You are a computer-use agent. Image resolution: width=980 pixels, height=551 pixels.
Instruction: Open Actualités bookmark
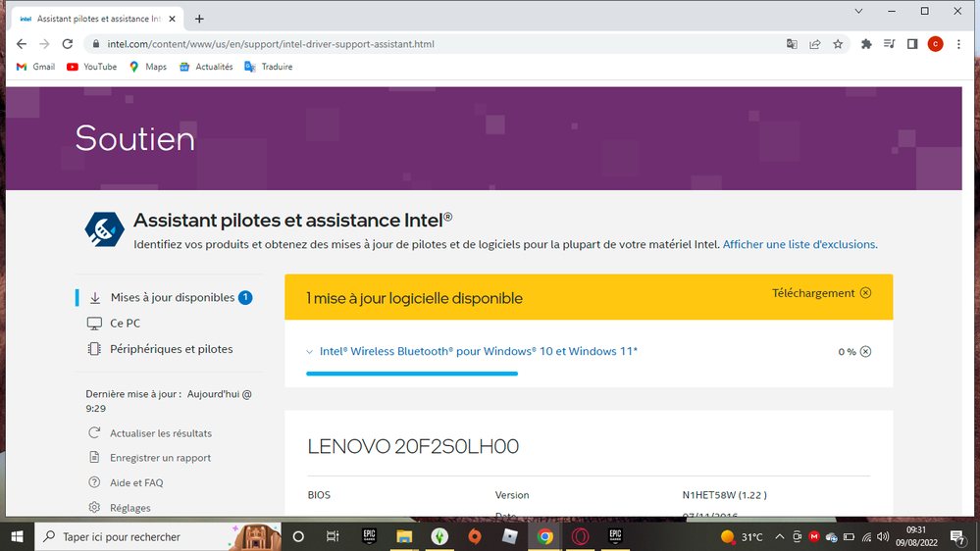click(x=206, y=67)
